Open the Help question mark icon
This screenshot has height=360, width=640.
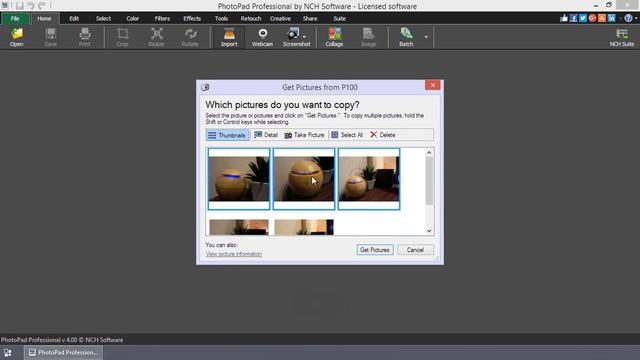pyautogui.click(x=629, y=18)
